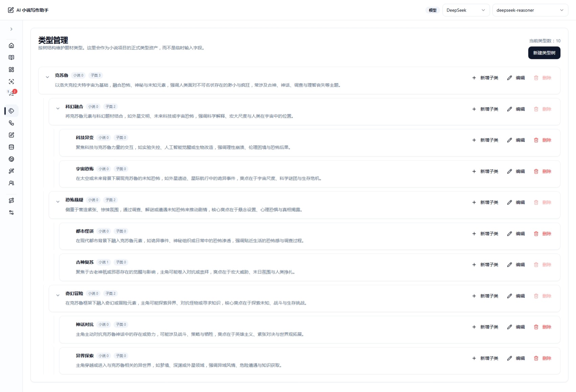Collapse the 奇幻冒险 category node

click(58, 295)
